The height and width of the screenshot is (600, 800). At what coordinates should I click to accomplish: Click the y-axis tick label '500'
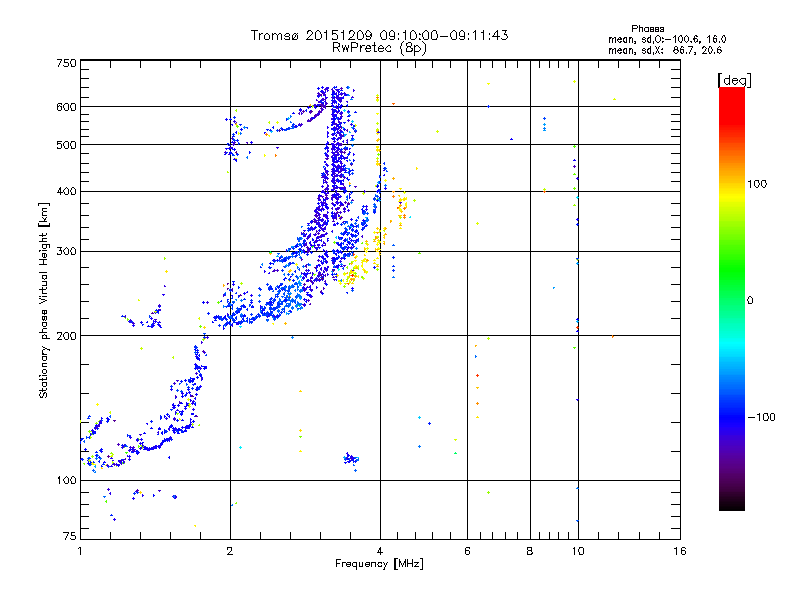[66, 145]
